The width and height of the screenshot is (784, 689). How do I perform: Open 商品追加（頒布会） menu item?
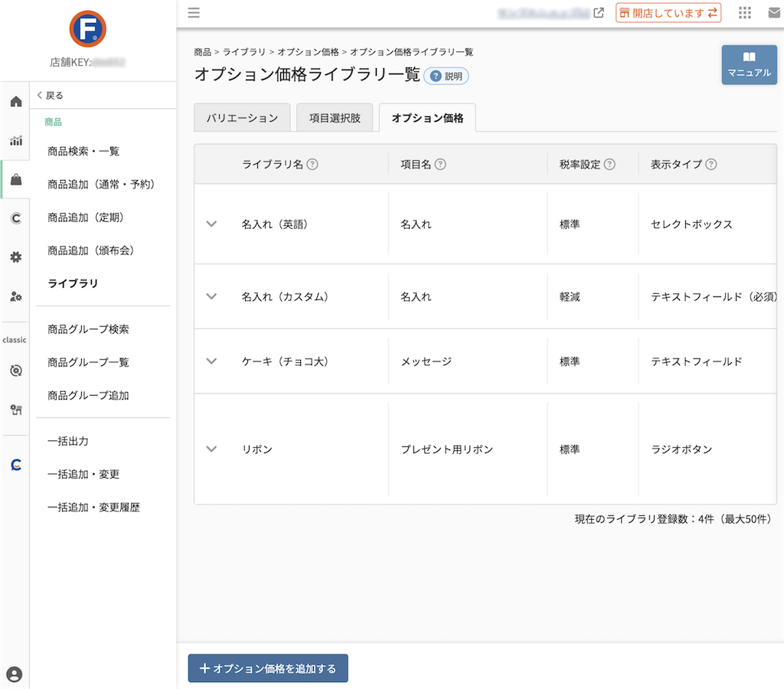click(x=90, y=250)
